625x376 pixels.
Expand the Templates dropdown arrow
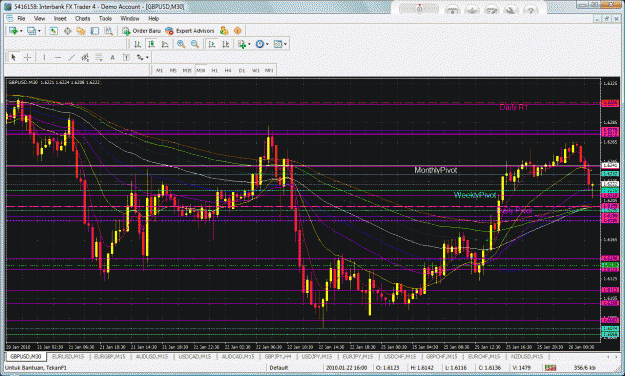pyautogui.click(x=285, y=44)
